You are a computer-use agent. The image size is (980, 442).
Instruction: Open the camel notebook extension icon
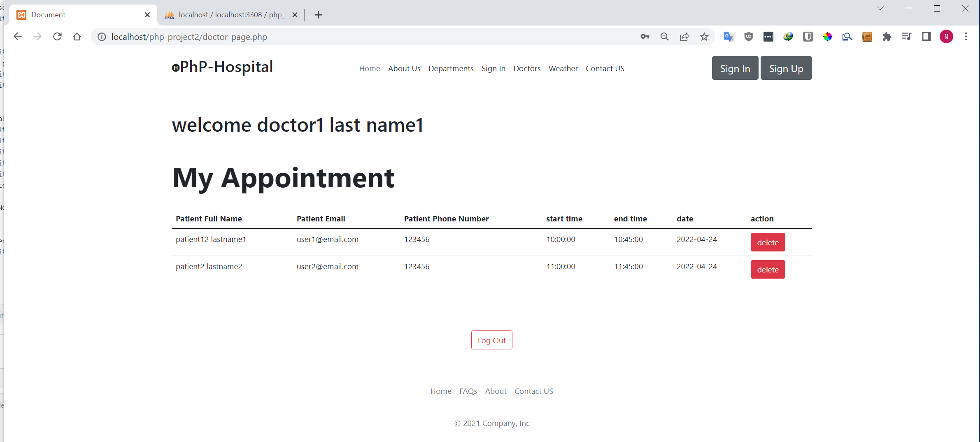pyautogui.click(x=867, y=37)
